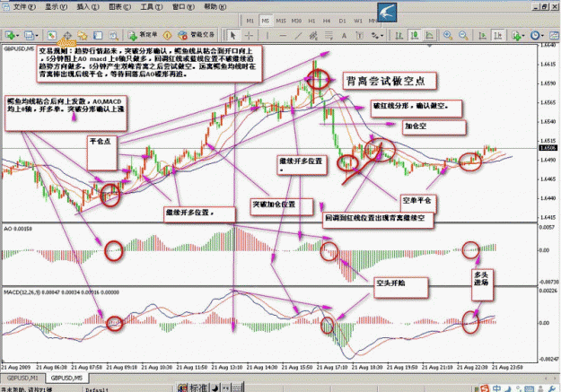Screen dimensions: 561x392
Task: Switch to the GBPUSD,M1 chart tab
Action: [x=22, y=378]
